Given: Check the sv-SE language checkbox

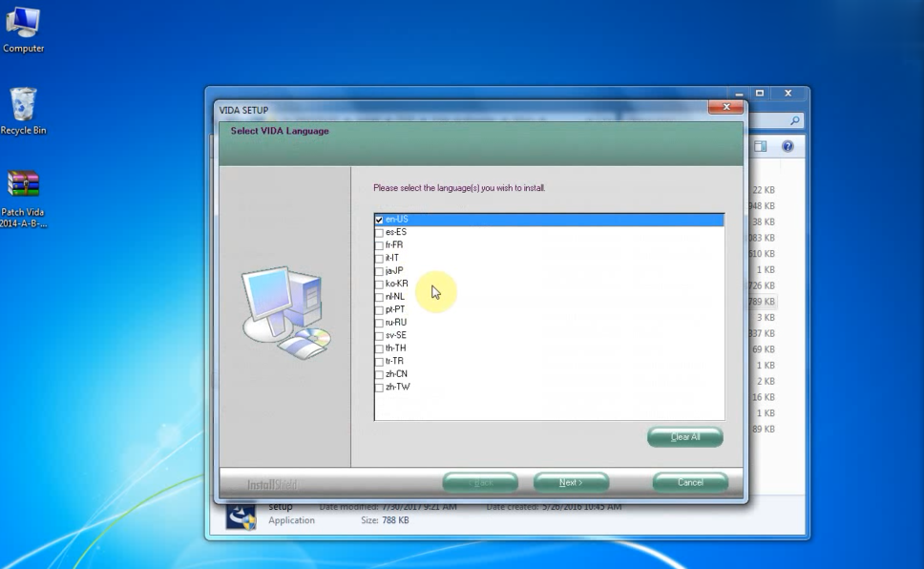Looking at the screenshot, I should point(379,336).
